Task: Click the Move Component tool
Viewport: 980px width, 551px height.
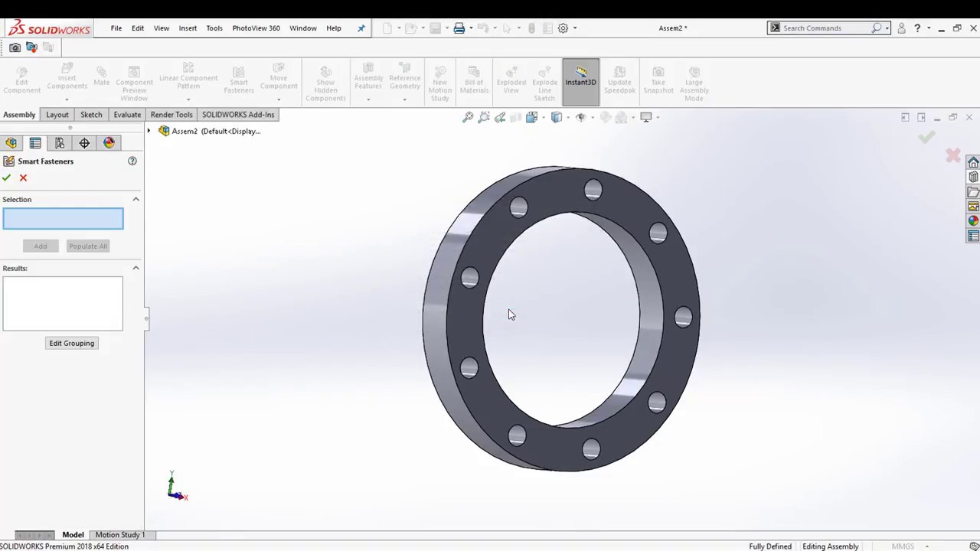Action: point(279,77)
